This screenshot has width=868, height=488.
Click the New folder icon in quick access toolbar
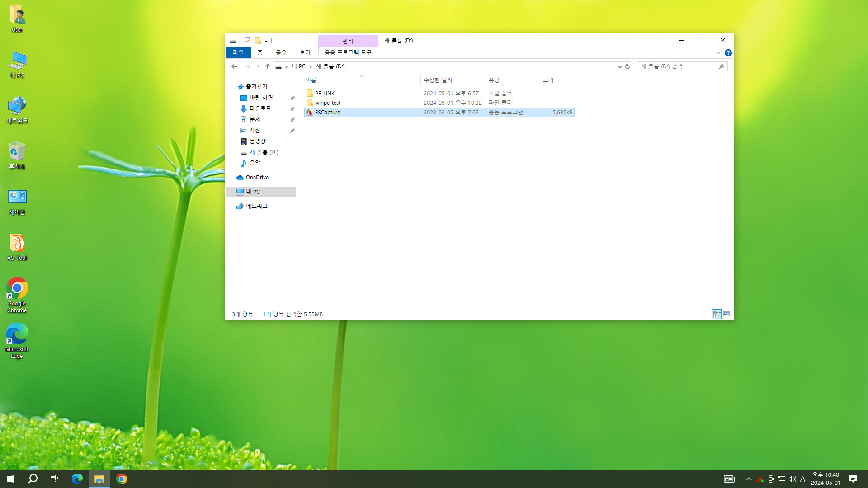258,41
